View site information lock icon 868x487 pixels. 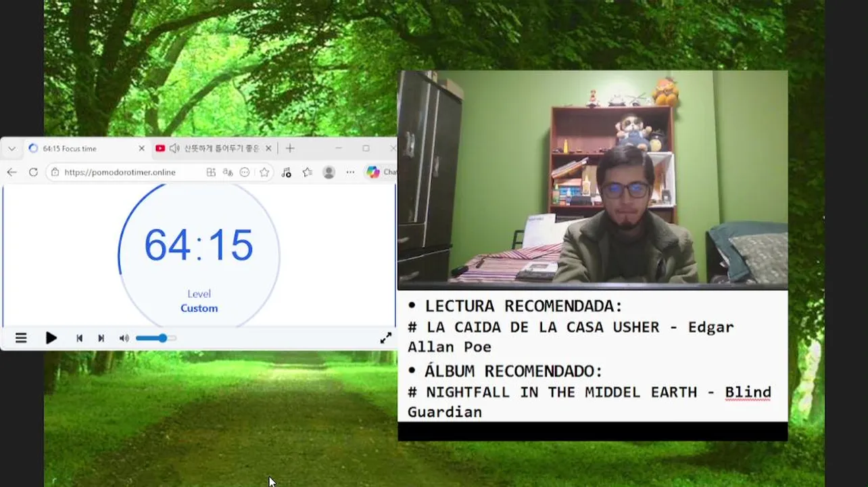(55, 172)
